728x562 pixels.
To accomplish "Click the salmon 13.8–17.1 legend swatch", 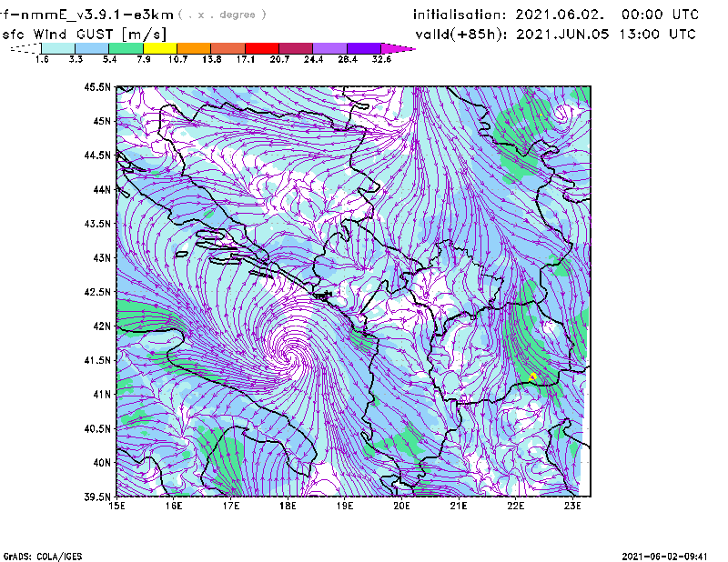I will point(228,48).
